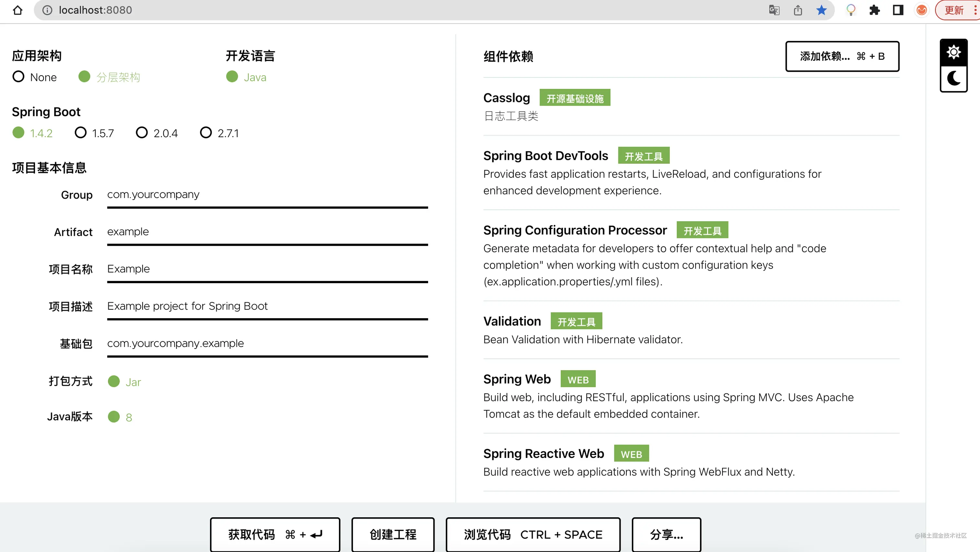This screenshot has width=980, height=552.
Task: Click the Validation dependency entry
Action: (x=691, y=330)
